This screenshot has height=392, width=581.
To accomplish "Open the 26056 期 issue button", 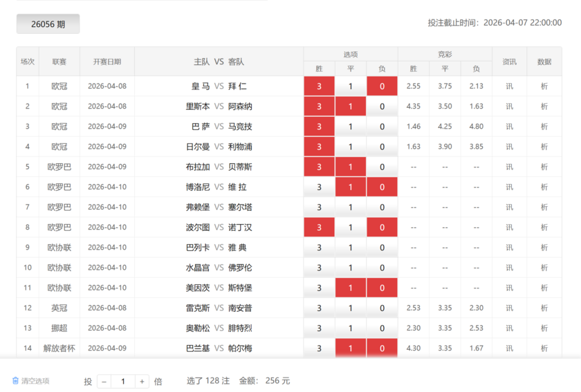I will [48, 24].
